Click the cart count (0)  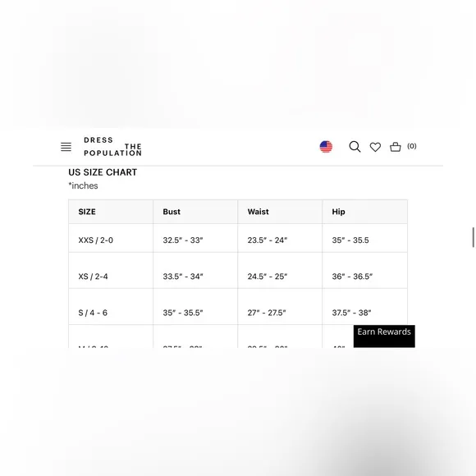[x=412, y=146]
